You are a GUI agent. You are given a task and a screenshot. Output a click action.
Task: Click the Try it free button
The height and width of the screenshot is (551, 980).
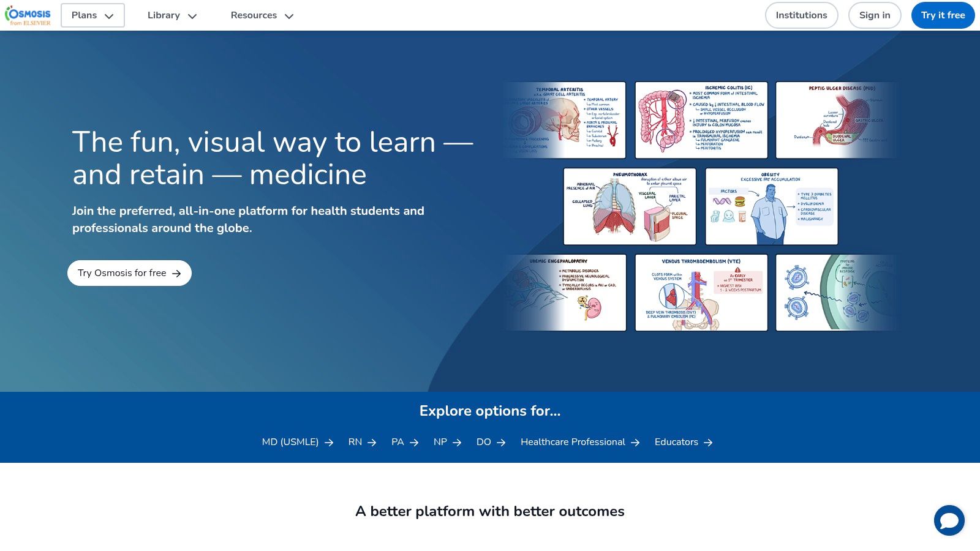(x=943, y=15)
